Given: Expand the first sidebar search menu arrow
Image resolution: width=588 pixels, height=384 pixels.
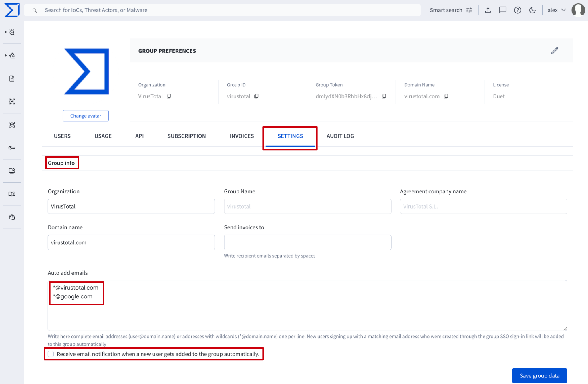Looking at the screenshot, I should [6, 32].
